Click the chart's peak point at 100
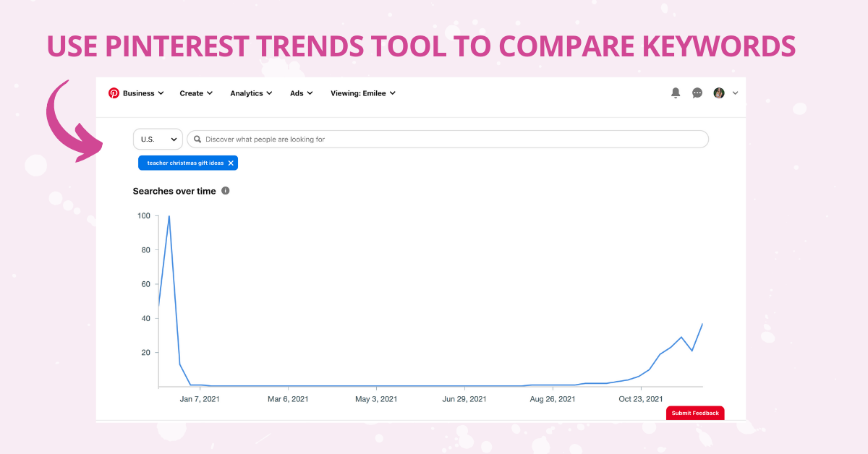868x454 pixels. (x=169, y=216)
